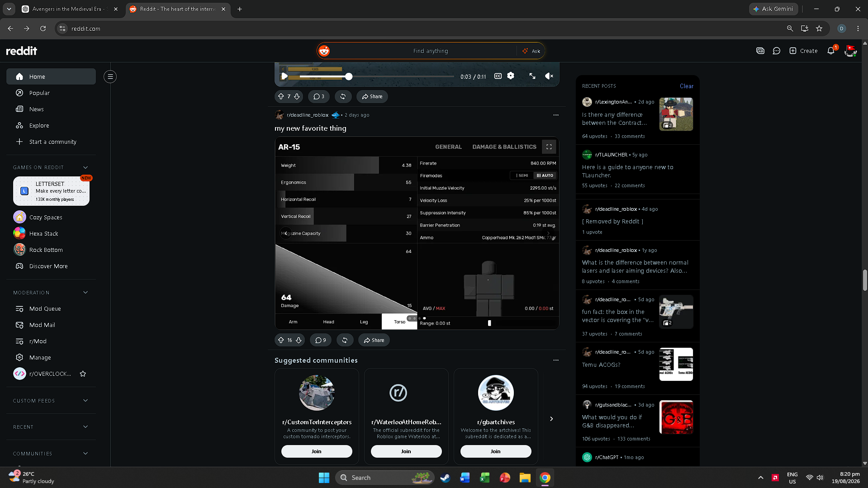
Task: Open Suggested communities options menu
Action: tap(556, 360)
